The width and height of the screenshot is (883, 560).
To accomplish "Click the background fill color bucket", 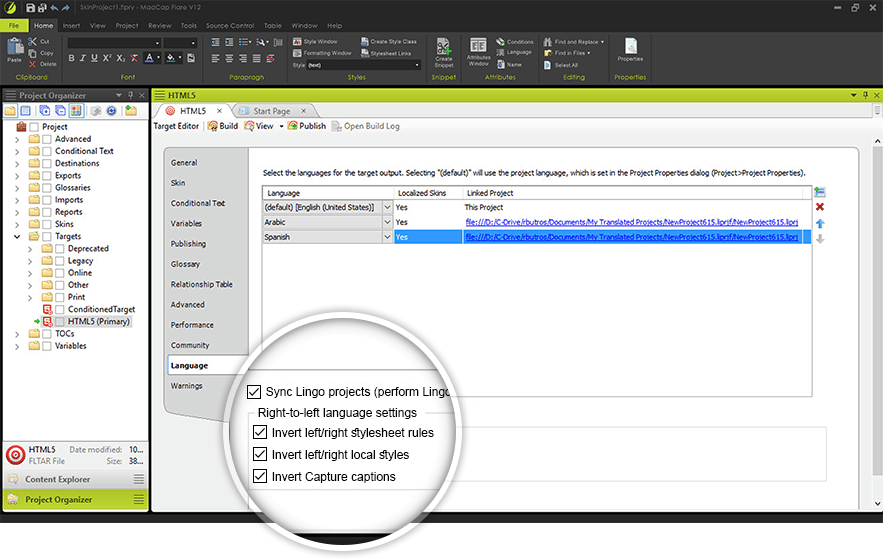I will [171, 58].
